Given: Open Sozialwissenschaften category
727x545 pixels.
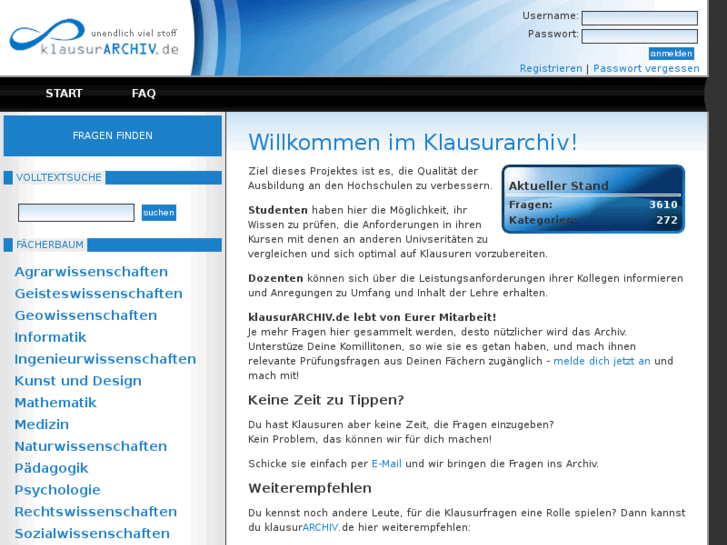Looking at the screenshot, I should click(92, 533).
